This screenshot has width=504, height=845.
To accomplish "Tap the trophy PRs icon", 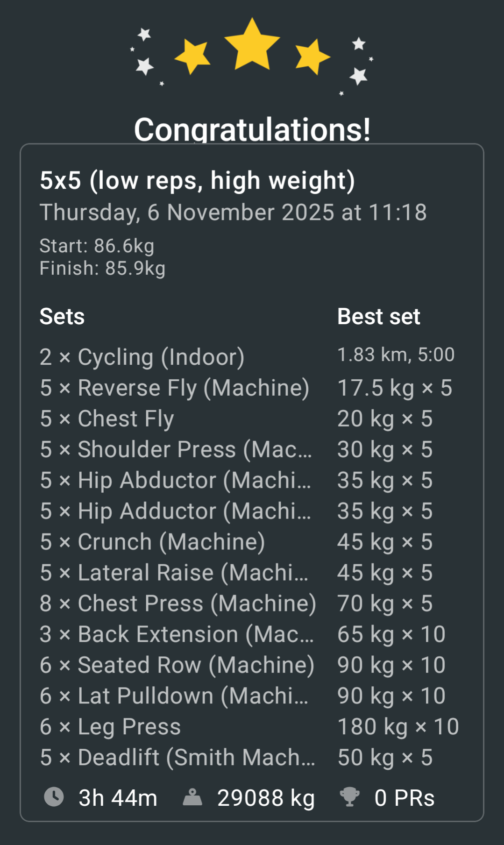I will tap(349, 797).
